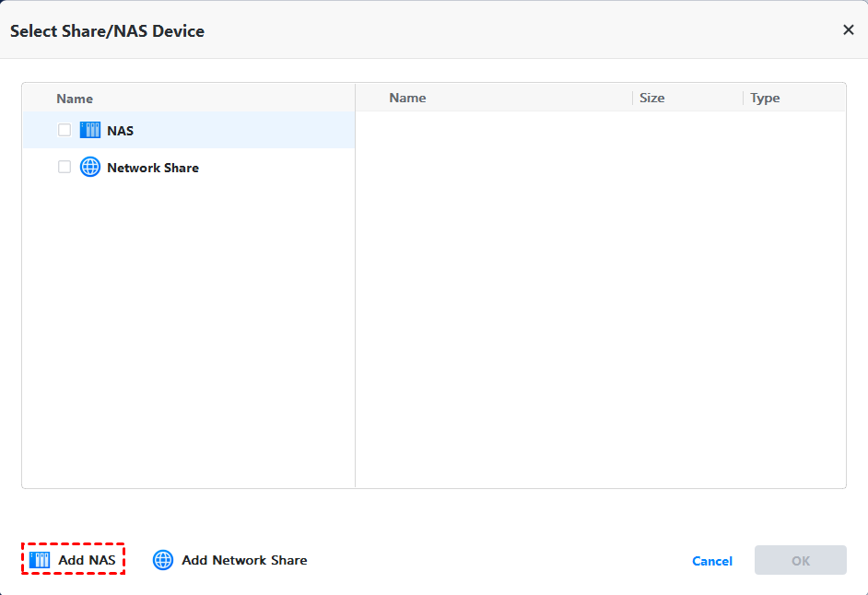
Task: Click the Add Network Share text link
Action: tap(244, 560)
